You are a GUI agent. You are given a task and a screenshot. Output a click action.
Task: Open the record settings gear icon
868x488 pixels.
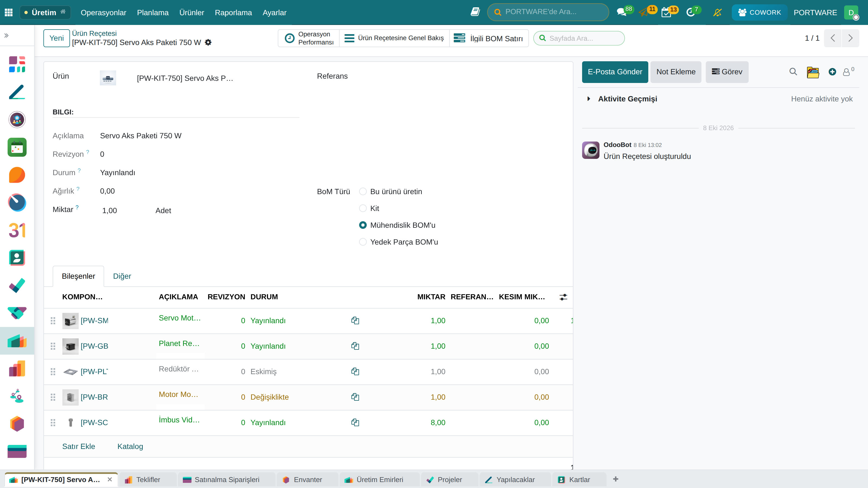208,43
